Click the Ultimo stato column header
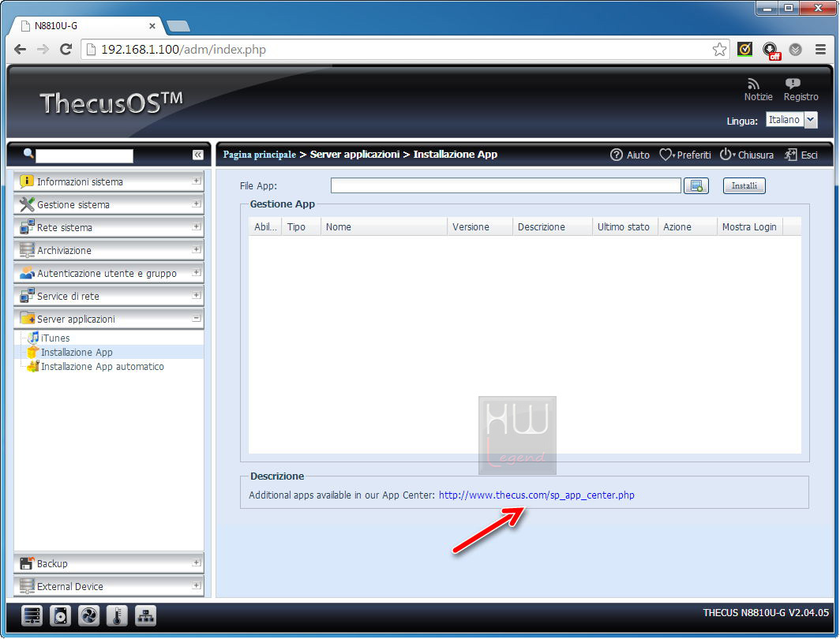840x639 pixels. [625, 227]
